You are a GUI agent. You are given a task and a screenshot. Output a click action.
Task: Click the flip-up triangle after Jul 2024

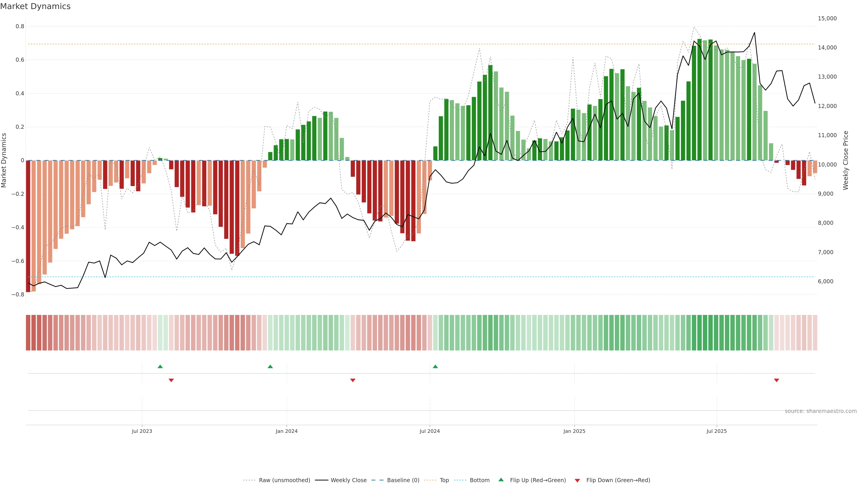pos(435,366)
